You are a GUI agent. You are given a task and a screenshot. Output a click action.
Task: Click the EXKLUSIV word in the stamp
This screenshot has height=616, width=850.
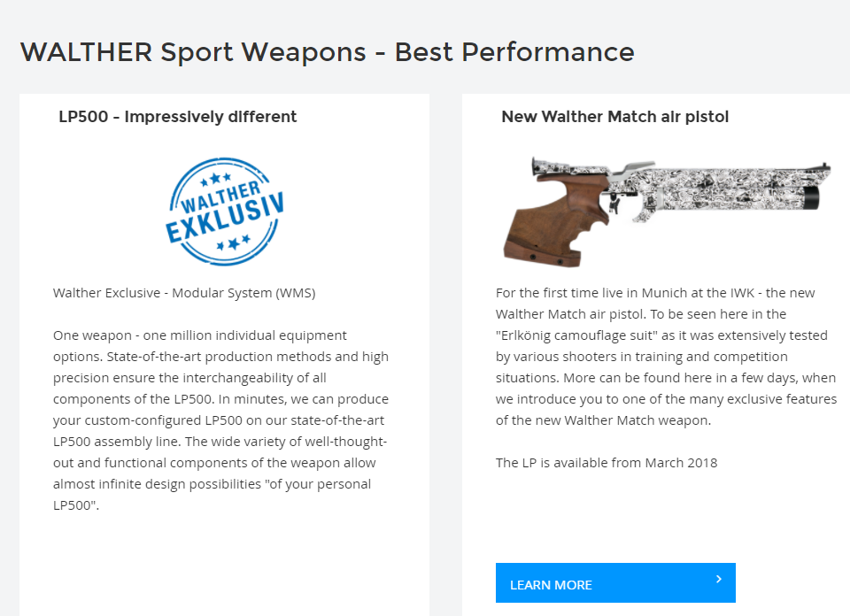tap(224, 217)
